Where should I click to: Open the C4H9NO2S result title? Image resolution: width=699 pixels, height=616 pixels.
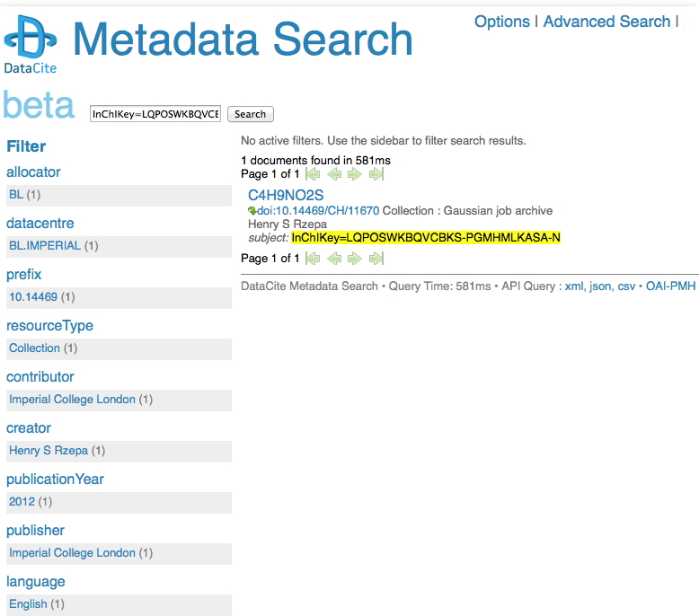point(285,195)
